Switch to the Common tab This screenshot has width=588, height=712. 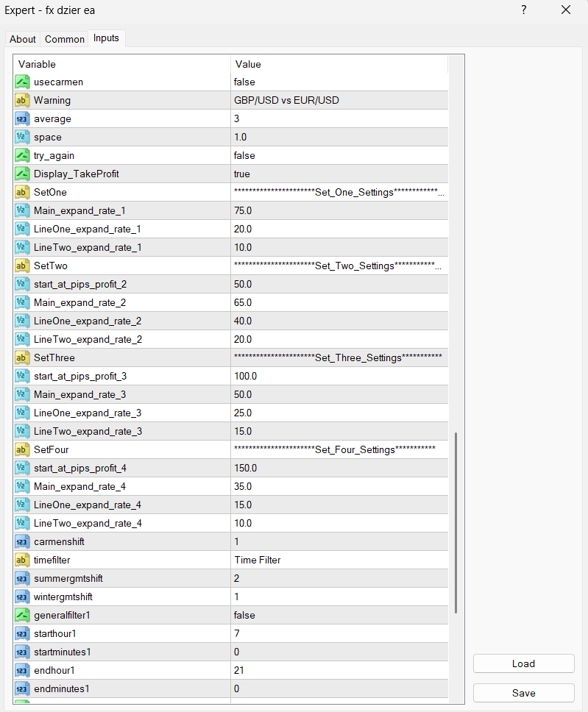click(x=65, y=39)
